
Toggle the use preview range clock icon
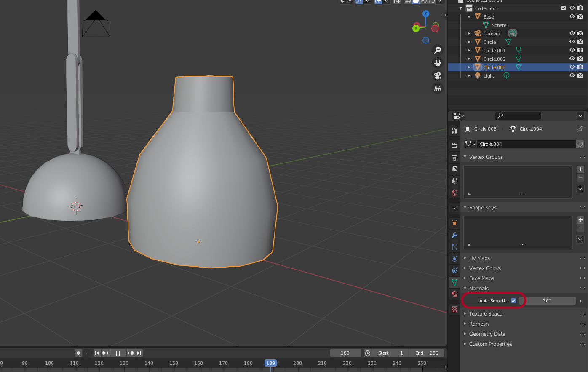click(368, 353)
